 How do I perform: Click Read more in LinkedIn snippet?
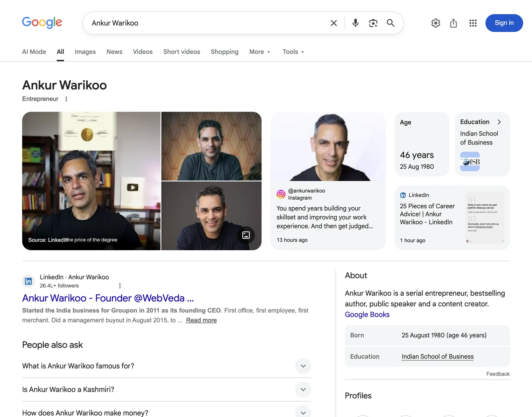[x=201, y=320]
